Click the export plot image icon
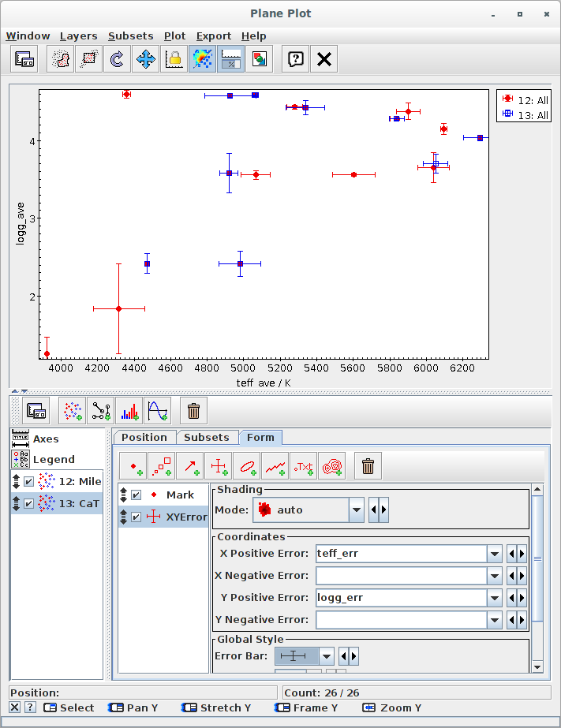 coord(259,59)
